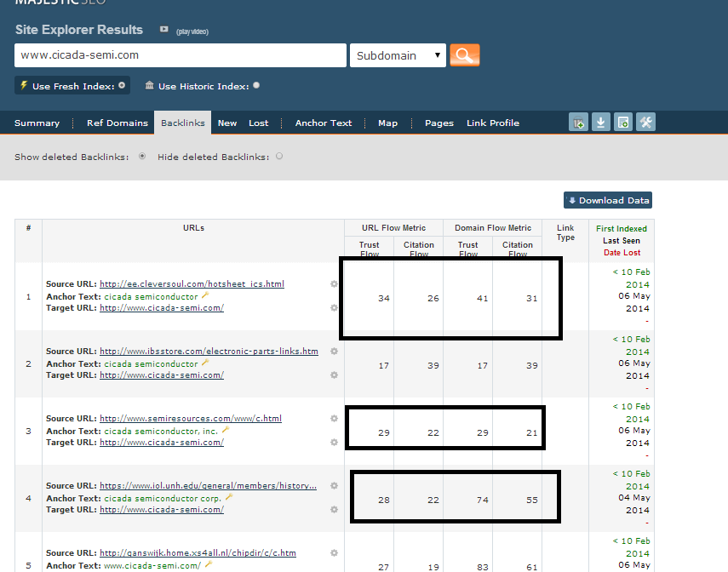Image resolution: width=728 pixels, height=572 pixels.
Task: Open row 4's target URL link
Action: (162, 510)
